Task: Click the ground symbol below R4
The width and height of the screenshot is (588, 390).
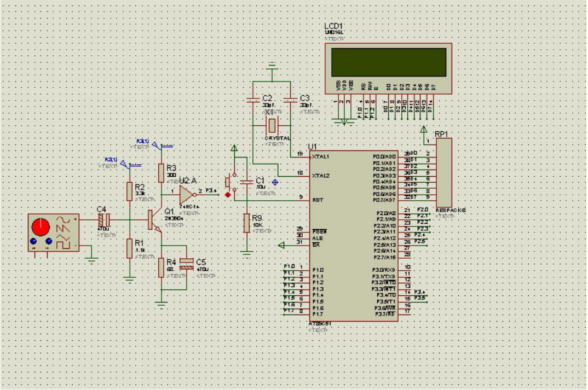Action: point(162,305)
